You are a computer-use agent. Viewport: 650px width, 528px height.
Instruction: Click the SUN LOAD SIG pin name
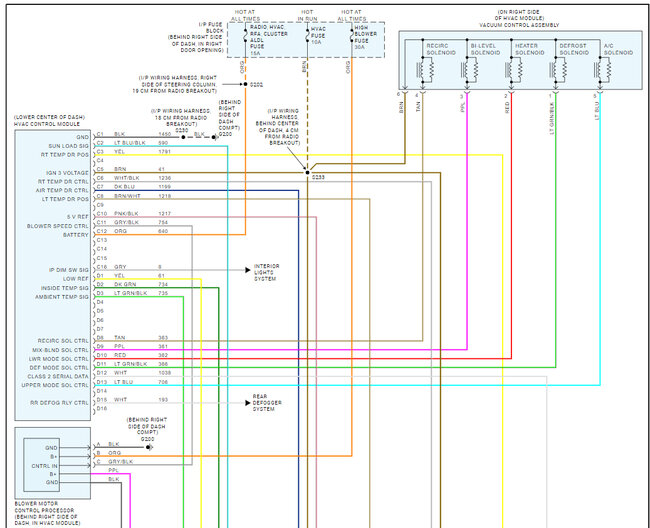tap(68, 146)
